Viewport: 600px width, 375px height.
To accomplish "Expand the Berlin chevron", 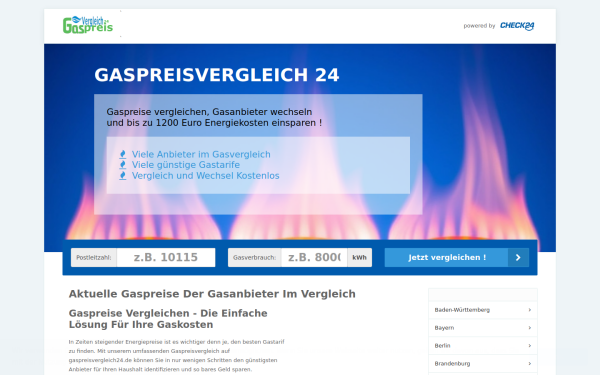I will point(530,346).
